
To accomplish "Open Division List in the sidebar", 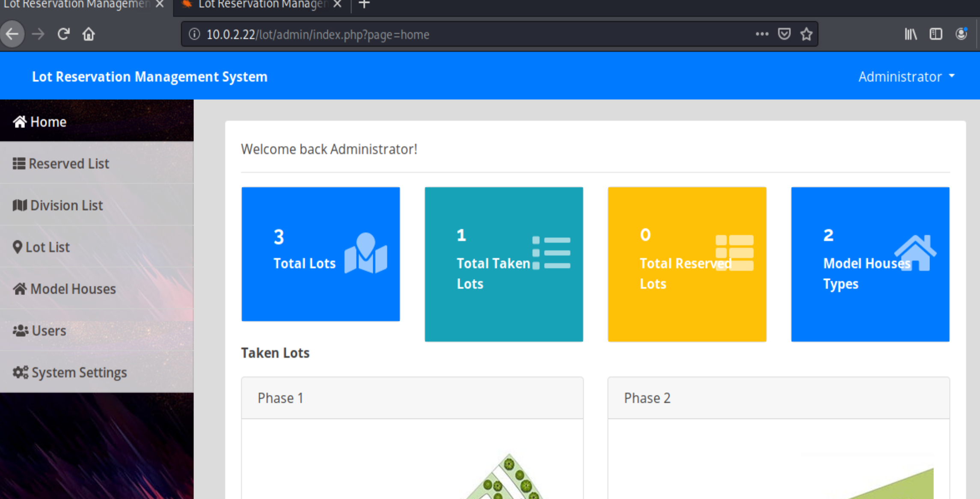I will pyautogui.click(x=97, y=205).
